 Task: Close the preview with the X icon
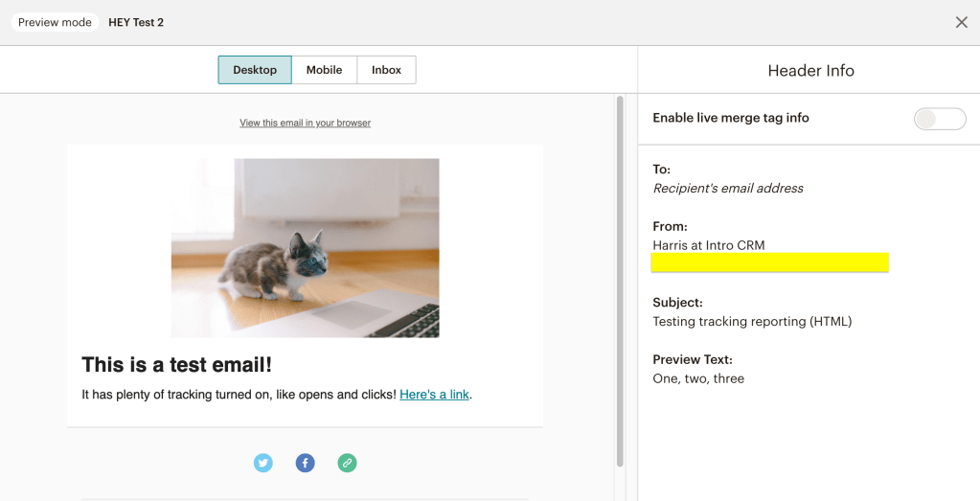(961, 22)
